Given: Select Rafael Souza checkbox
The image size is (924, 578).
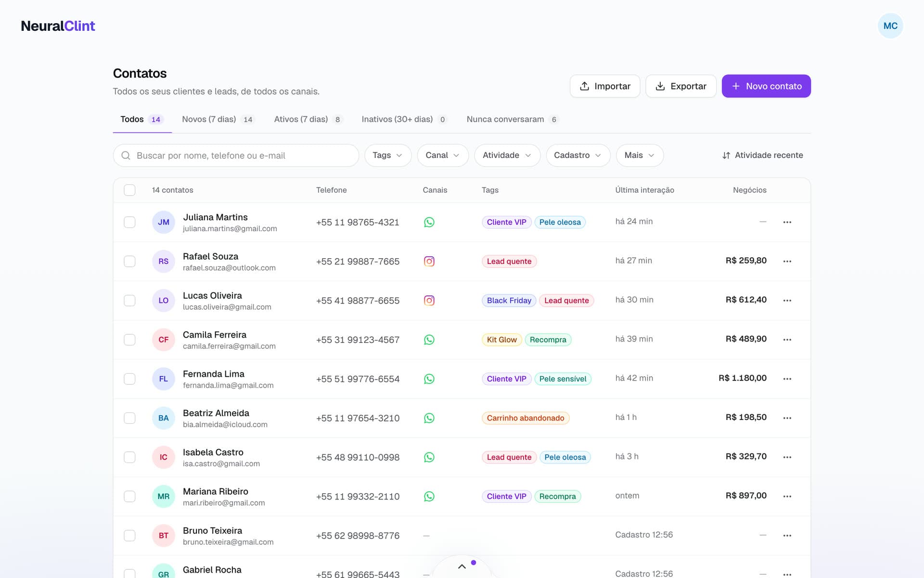Looking at the screenshot, I should [x=129, y=261].
